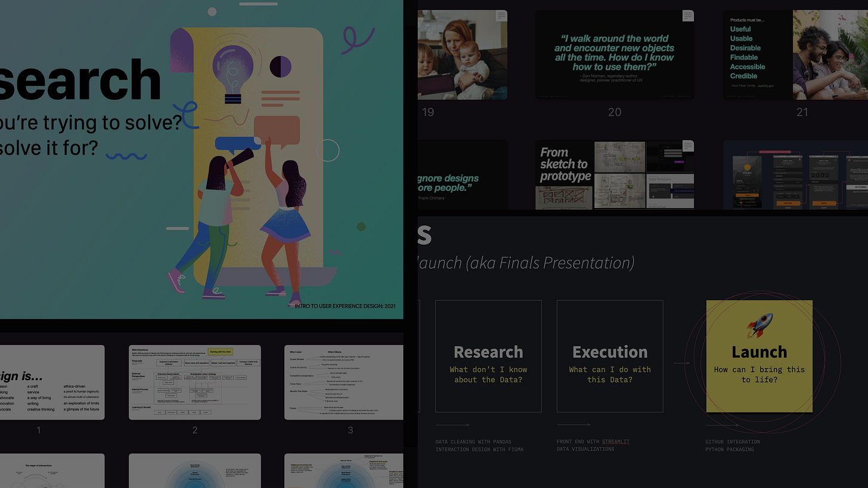Click notes icon on the sketch to prototype slide
This screenshot has height=488, width=868.
pyautogui.click(x=689, y=145)
